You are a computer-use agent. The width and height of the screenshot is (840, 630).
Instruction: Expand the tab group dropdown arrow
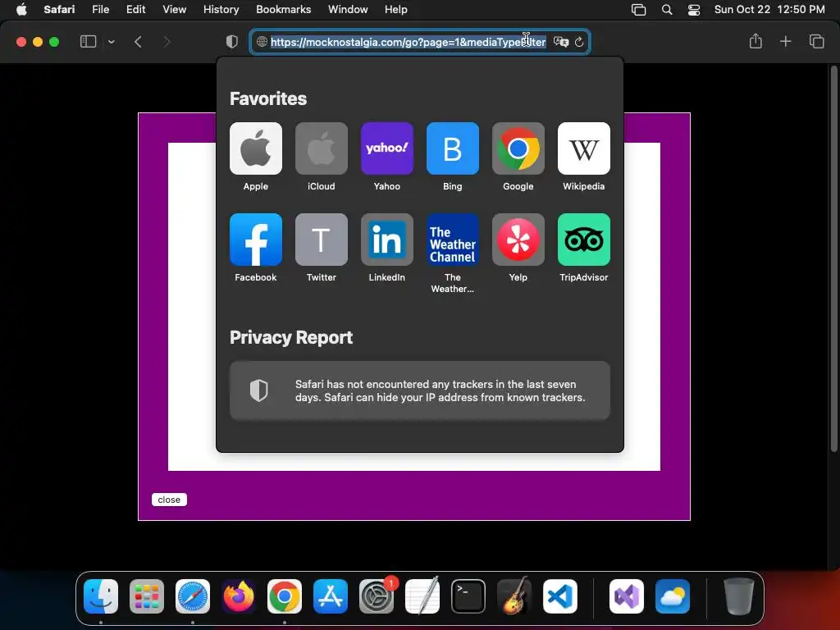tap(111, 42)
